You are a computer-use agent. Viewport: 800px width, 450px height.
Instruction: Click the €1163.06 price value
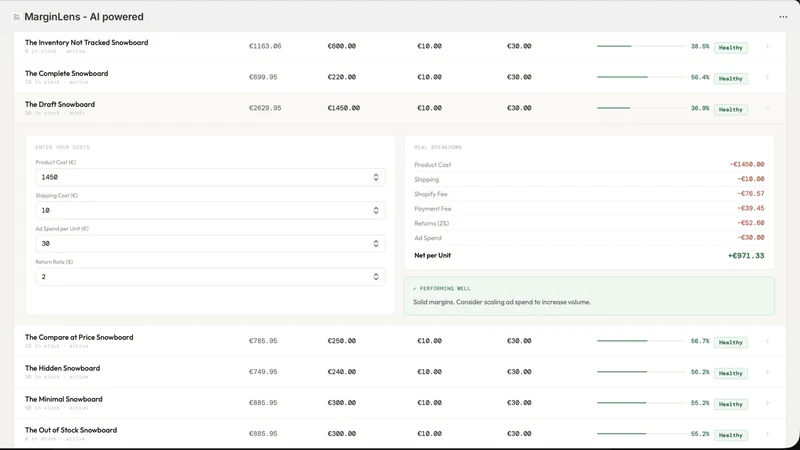265,46
